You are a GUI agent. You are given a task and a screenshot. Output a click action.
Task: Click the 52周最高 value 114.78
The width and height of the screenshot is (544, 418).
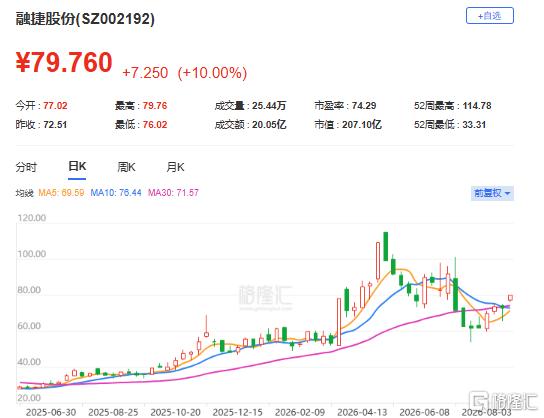point(477,105)
